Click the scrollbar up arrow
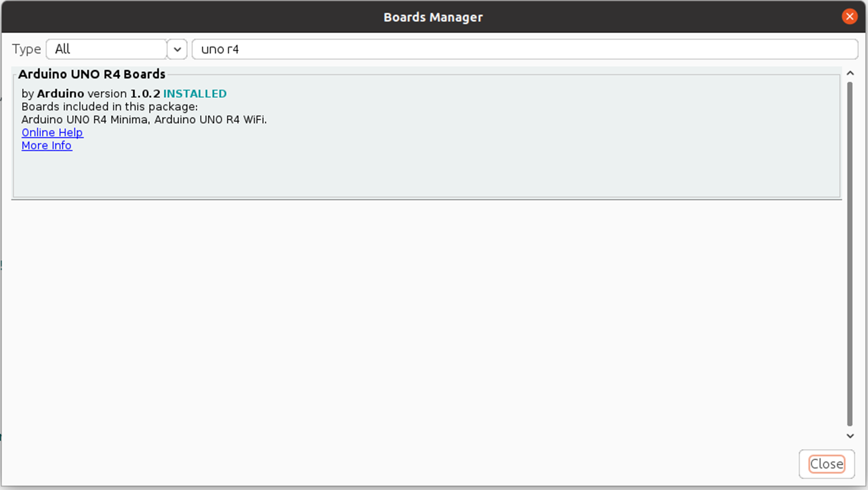The image size is (868, 490). coord(850,73)
